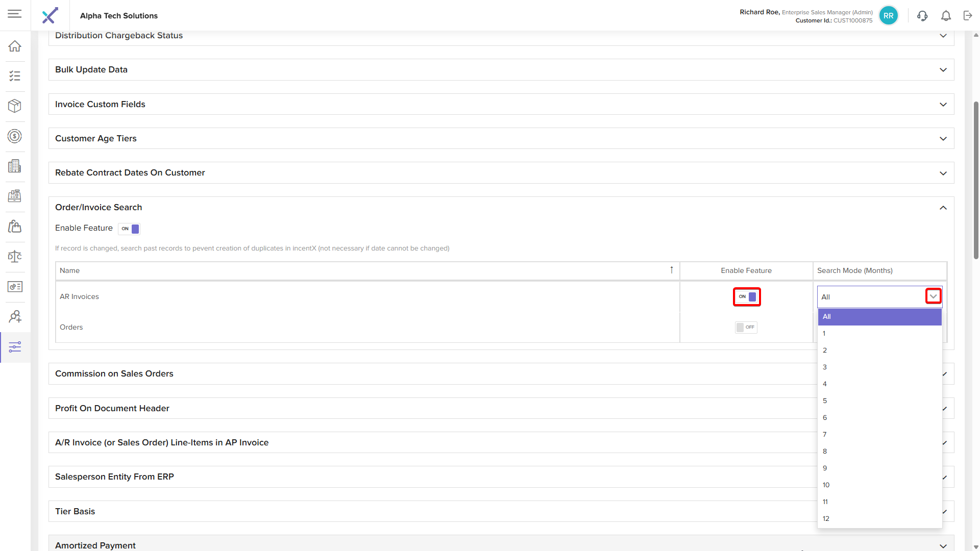
Task: Enable the Orders feature toggle
Action: point(746,328)
